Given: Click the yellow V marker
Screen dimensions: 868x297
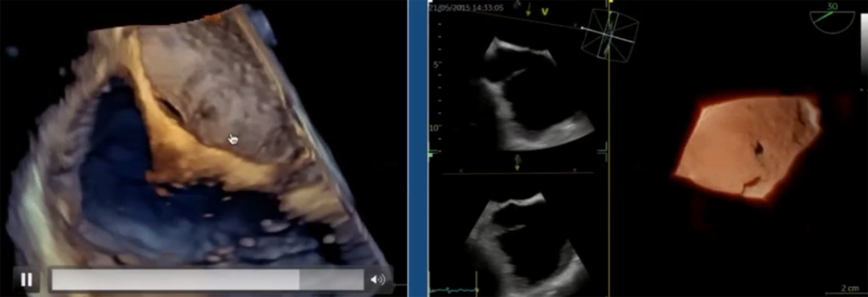Looking at the screenshot, I should coord(544,11).
